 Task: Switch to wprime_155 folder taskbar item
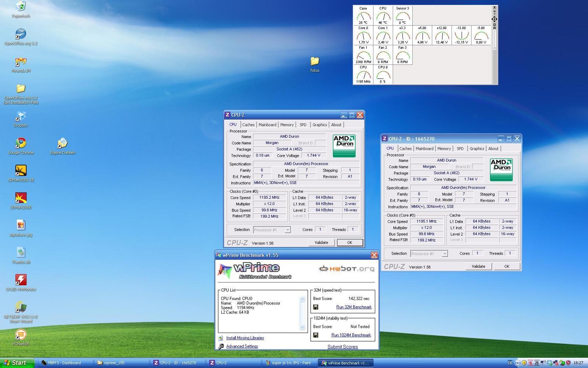(122, 362)
